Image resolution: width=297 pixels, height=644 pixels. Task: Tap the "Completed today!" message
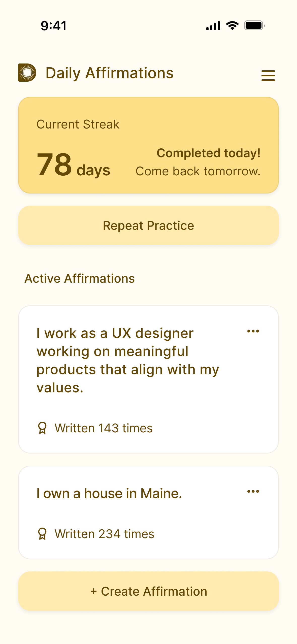(x=208, y=153)
